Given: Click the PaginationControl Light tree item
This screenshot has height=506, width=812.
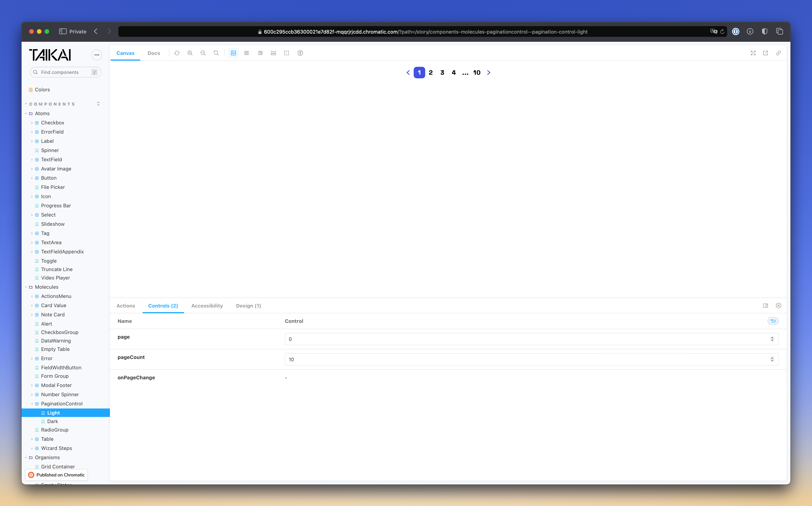Looking at the screenshot, I should pyautogui.click(x=53, y=413).
